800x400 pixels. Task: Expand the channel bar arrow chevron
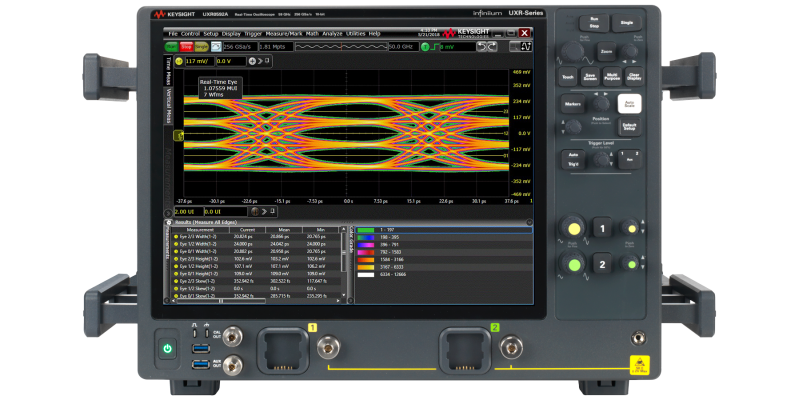coord(260,61)
